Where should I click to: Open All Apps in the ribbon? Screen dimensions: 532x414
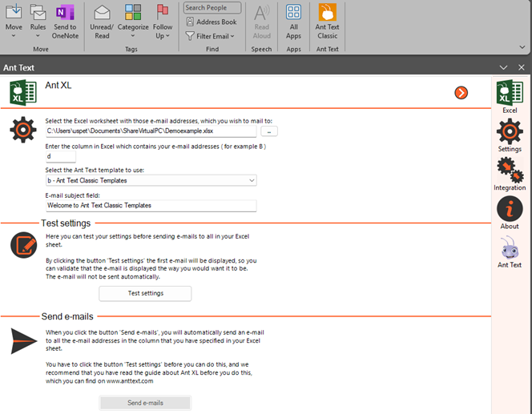click(293, 22)
